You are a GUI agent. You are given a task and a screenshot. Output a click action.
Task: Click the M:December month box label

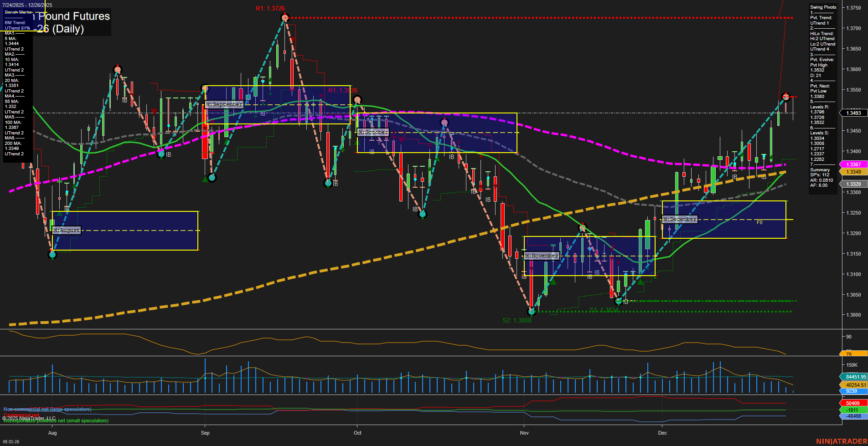click(x=680, y=219)
